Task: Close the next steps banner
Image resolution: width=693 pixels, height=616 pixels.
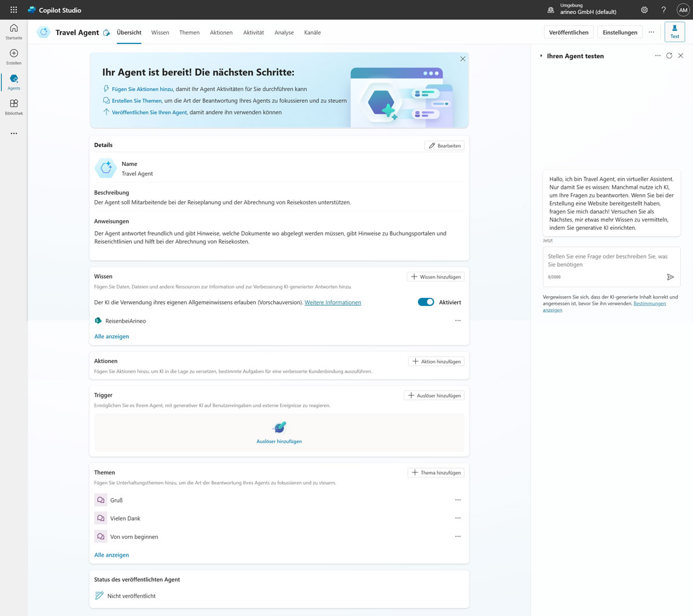Action: point(463,59)
